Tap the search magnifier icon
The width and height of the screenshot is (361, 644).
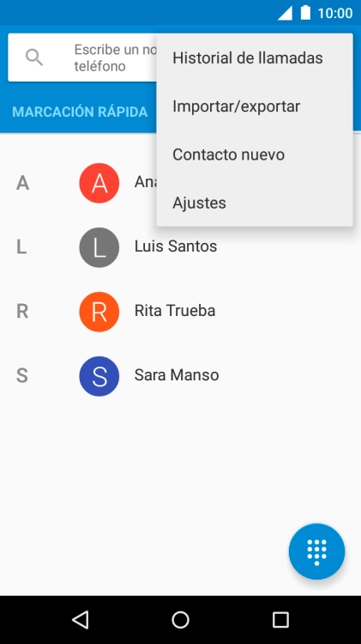click(34, 58)
